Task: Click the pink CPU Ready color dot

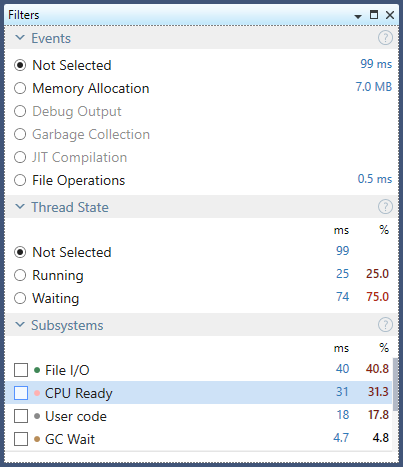Action: 37,393
